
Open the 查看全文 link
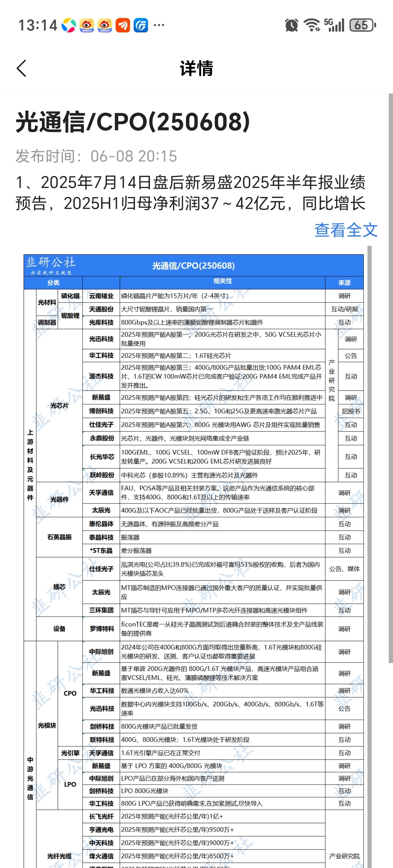click(346, 230)
